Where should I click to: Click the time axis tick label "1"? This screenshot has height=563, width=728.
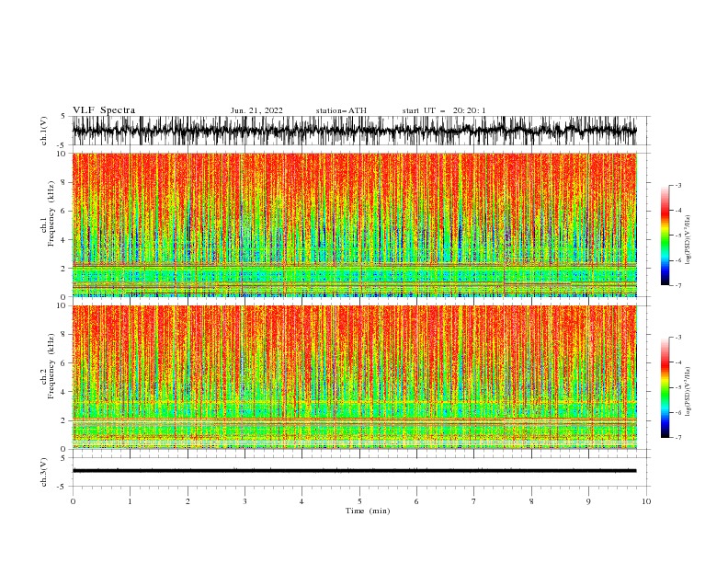click(130, 501)
